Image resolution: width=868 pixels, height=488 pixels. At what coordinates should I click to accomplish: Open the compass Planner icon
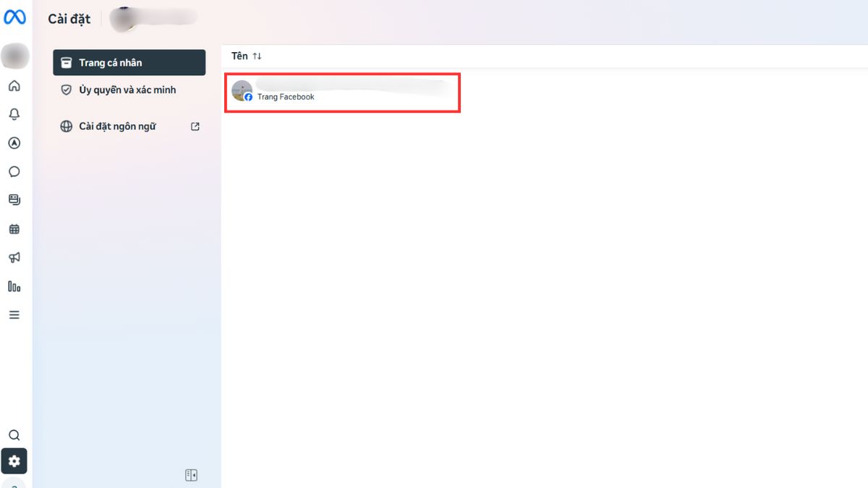coord(14,143)
